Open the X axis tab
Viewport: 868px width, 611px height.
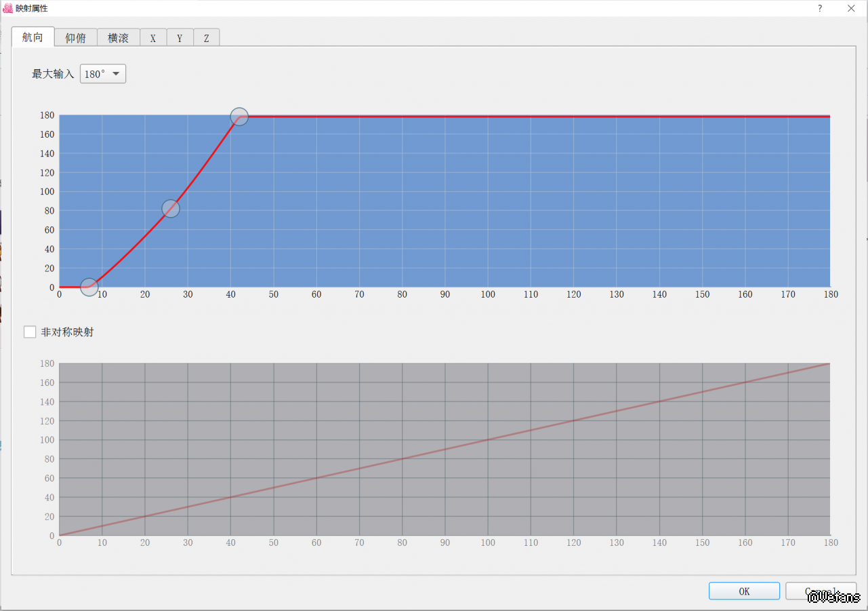point(153,38)
